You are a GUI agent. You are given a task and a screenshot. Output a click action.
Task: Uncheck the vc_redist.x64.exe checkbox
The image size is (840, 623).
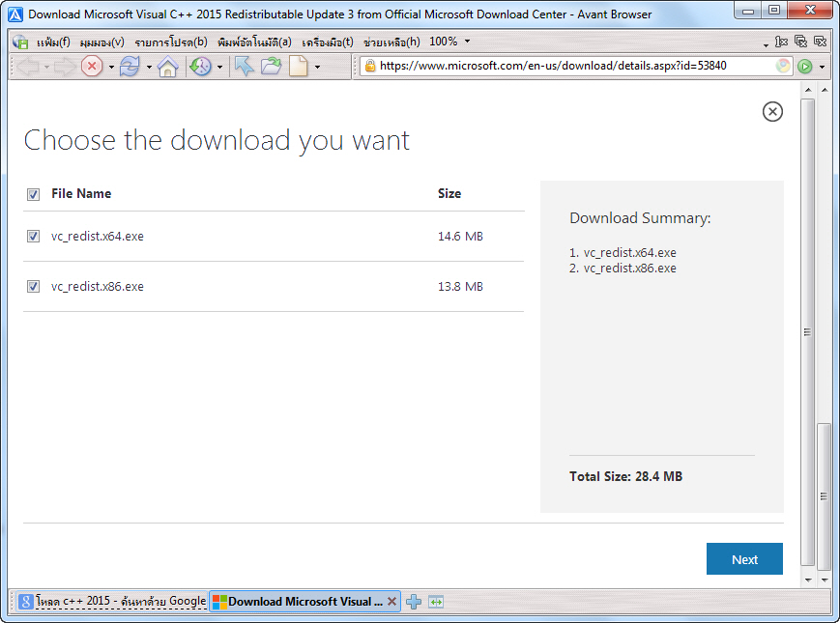[x=33, y=236]
